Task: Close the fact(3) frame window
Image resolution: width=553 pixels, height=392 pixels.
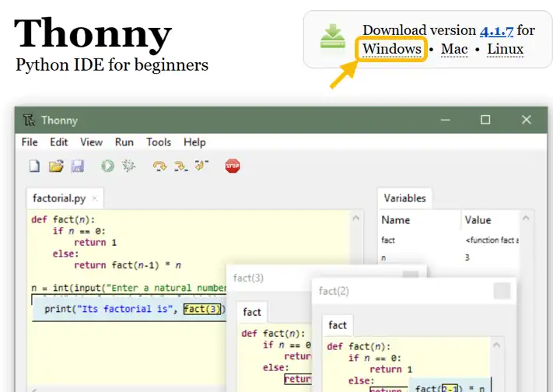Action: (411, 274)
